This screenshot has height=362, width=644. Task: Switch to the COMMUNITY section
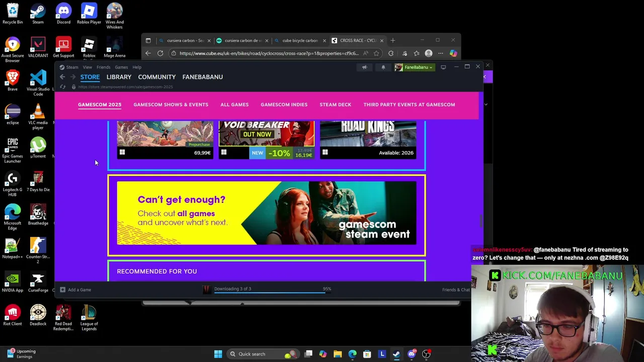(156, 77)
